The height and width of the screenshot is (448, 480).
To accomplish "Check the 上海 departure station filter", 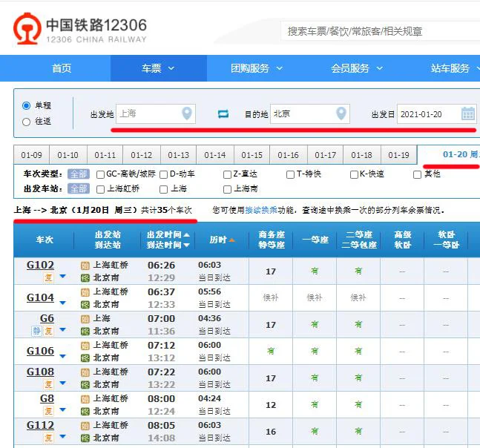I will (x=164, y=189).
